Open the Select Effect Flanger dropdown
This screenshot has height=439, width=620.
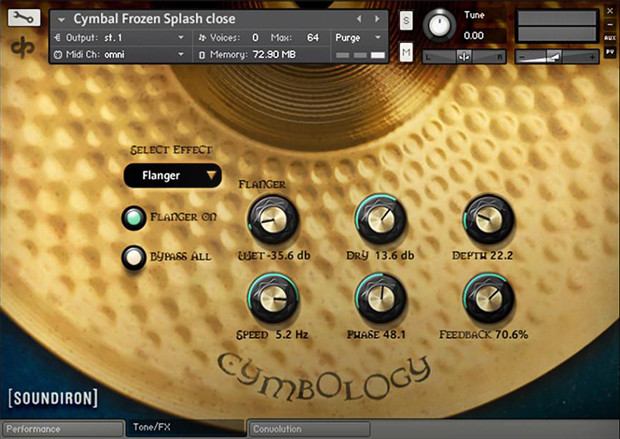pyautogui.click(x=172, y=176)
